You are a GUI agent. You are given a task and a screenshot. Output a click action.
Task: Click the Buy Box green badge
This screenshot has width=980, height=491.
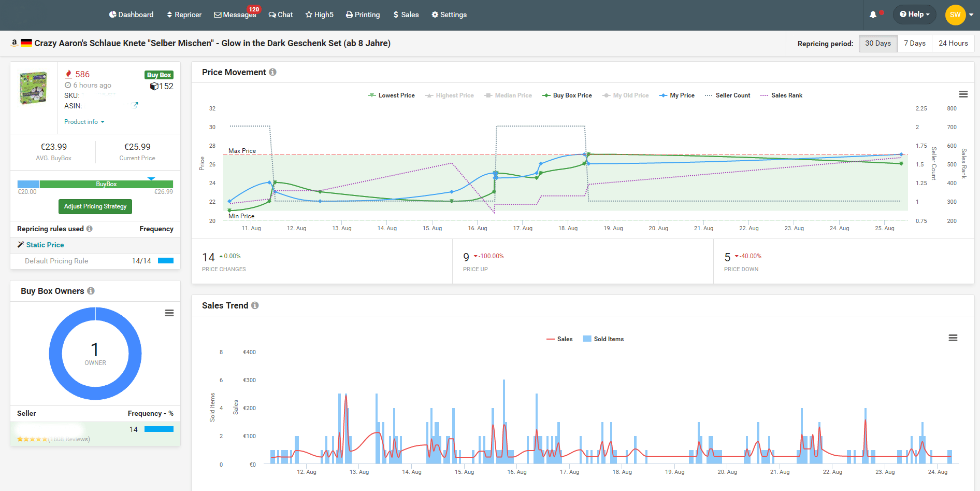[159, 75]
